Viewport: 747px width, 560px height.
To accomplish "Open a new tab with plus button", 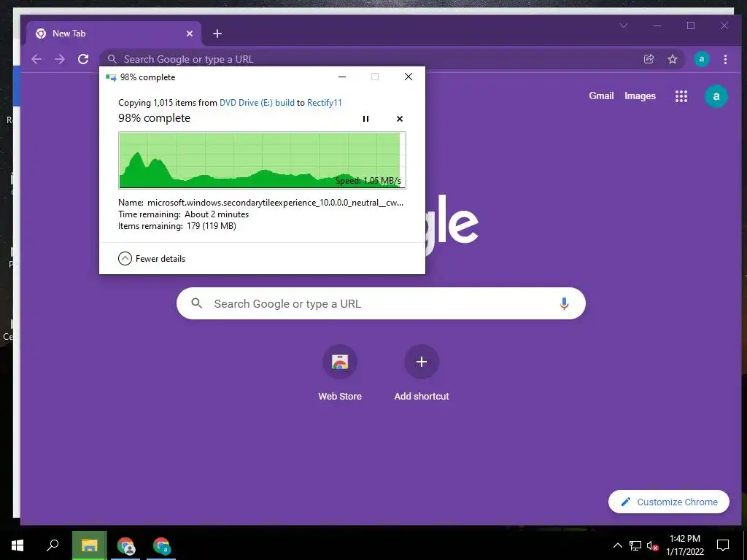I will (x=217, y=34).
